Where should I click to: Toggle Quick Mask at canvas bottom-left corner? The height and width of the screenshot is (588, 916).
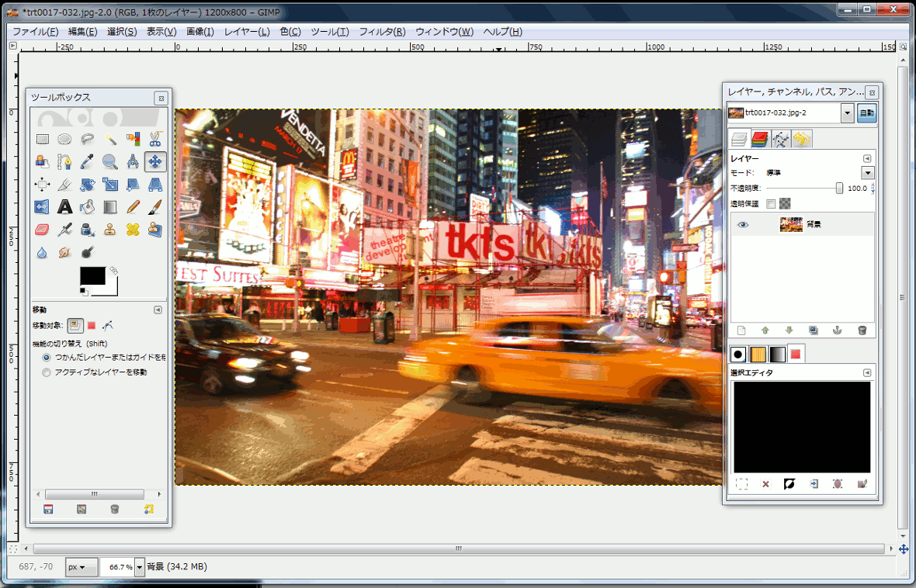click(x=13, y=549)
